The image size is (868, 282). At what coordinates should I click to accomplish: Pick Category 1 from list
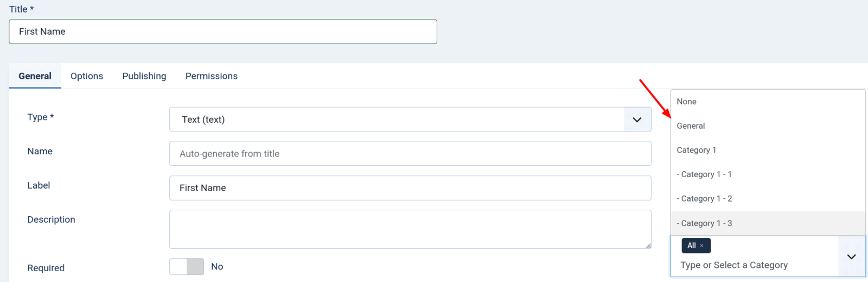click(x=697, y=150)
